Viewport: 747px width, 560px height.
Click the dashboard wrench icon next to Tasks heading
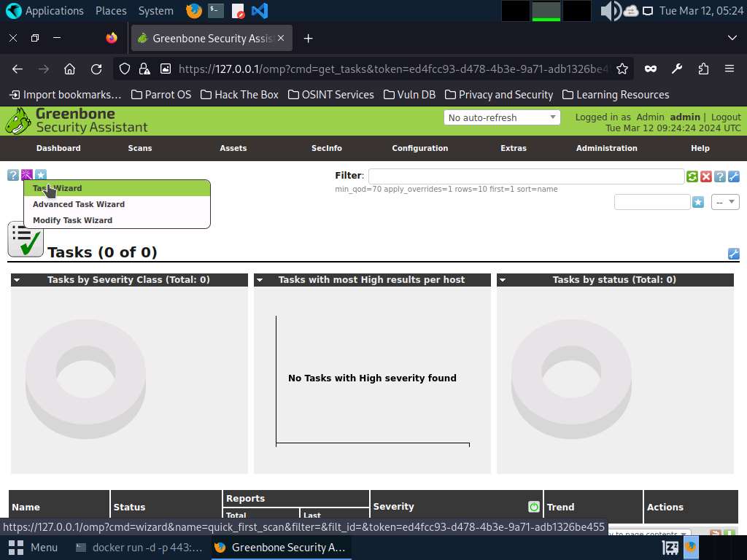pyautogui.click(x=734, y=254)
